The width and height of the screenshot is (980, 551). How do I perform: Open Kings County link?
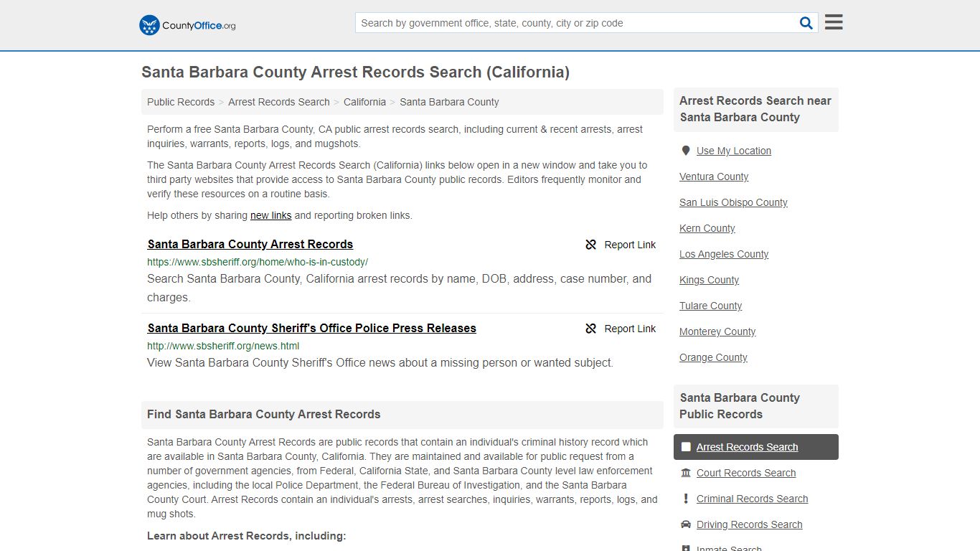(x=709, y=280)
